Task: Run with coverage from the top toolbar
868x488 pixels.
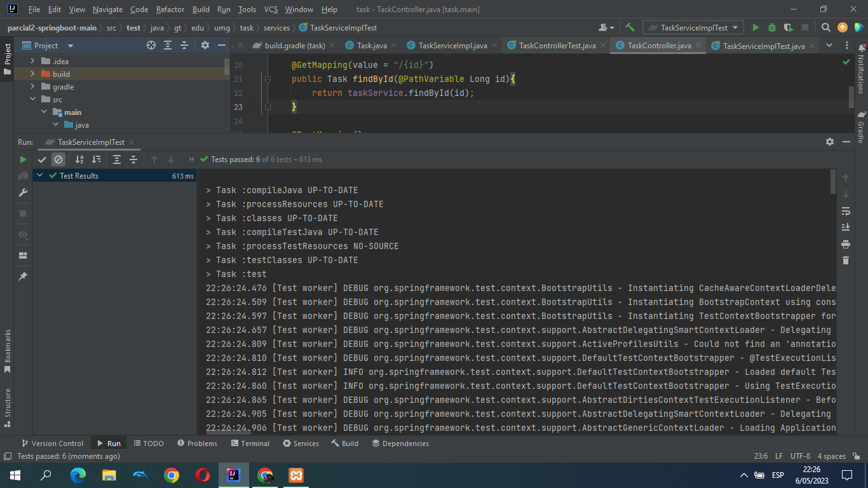Action: [789, 27]
